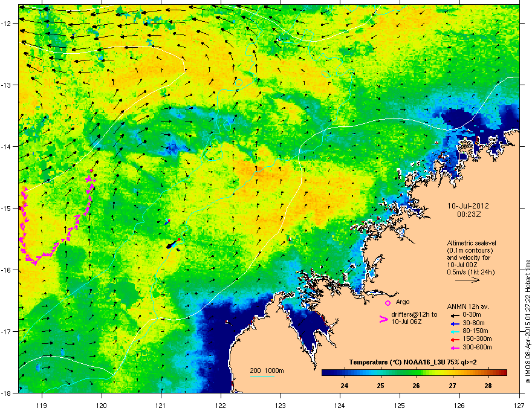The width and height of the screenshot is (532, 411).
Task: Click the black 0-30m arrow legend icon
Action: 455,315
